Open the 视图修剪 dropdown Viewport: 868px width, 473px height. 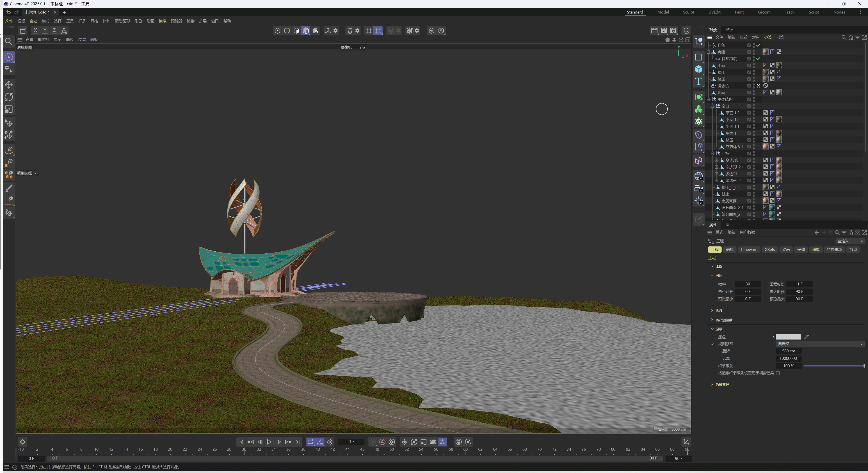[820, 344]
